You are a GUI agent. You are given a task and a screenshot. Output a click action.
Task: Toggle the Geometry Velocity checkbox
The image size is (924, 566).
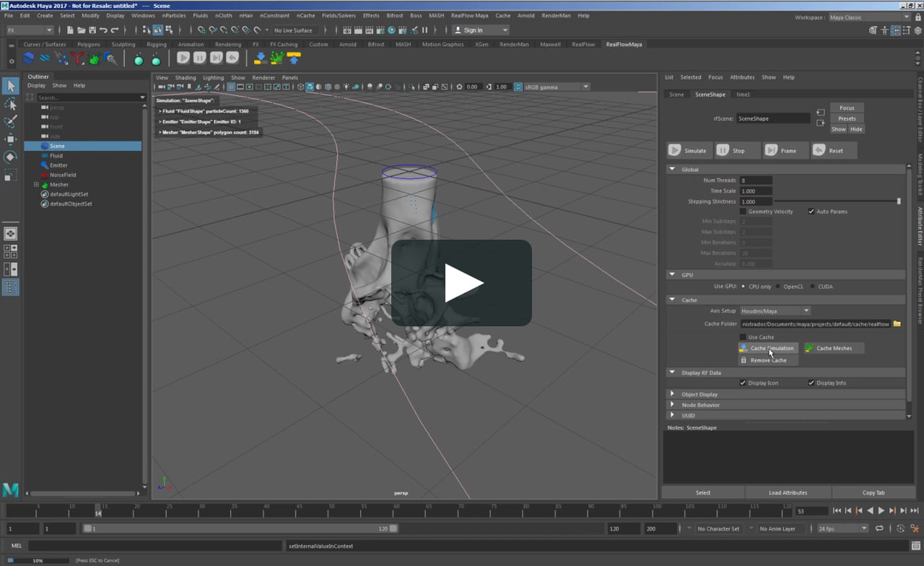point(743,212)
